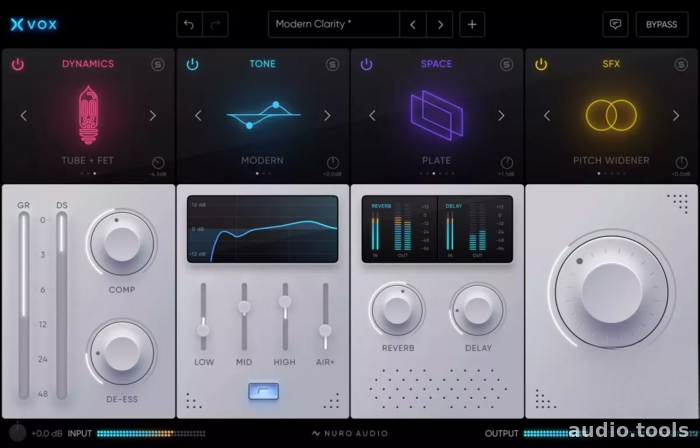Switch to previous Space type with the left arrow
The height and width of the screenshot is (448, 700).
(x=372, y=116)
